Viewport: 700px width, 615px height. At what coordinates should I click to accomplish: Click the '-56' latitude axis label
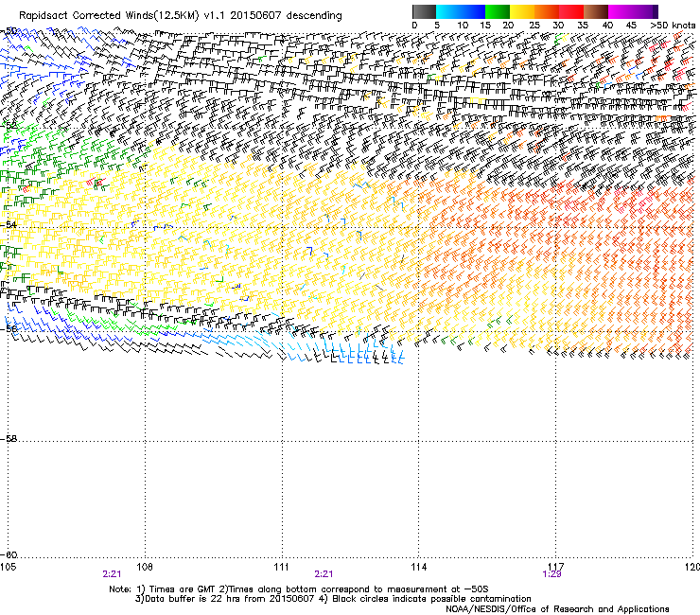pos(9,329)
